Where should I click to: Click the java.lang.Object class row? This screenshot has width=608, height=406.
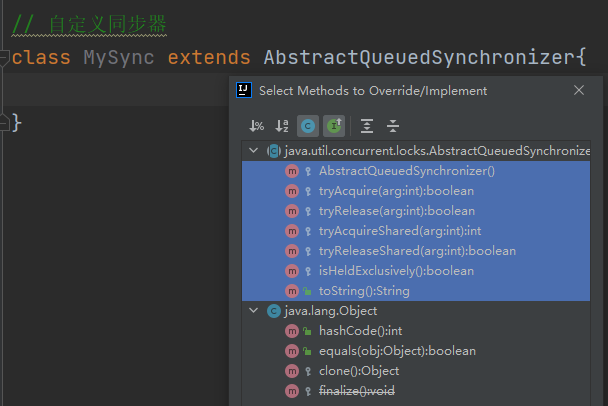coord(416,311)
